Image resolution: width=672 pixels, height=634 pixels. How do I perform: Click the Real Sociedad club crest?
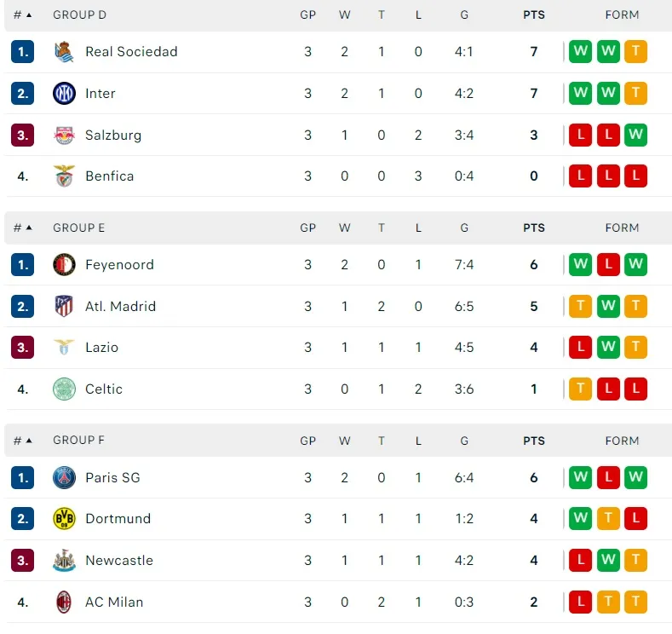[64, 52]
